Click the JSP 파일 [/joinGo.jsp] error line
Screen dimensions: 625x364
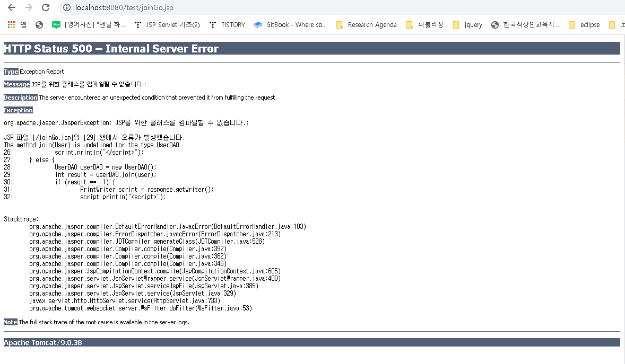tap(94, 137)
